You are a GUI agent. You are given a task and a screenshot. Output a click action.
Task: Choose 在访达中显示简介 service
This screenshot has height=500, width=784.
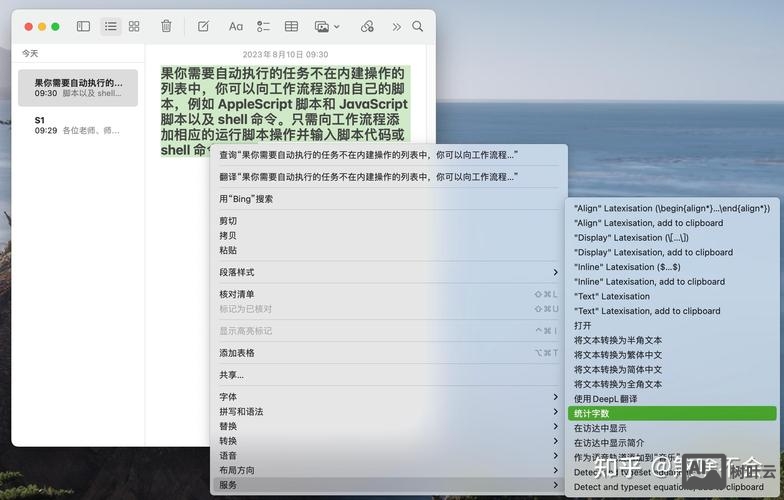point(672,443)
